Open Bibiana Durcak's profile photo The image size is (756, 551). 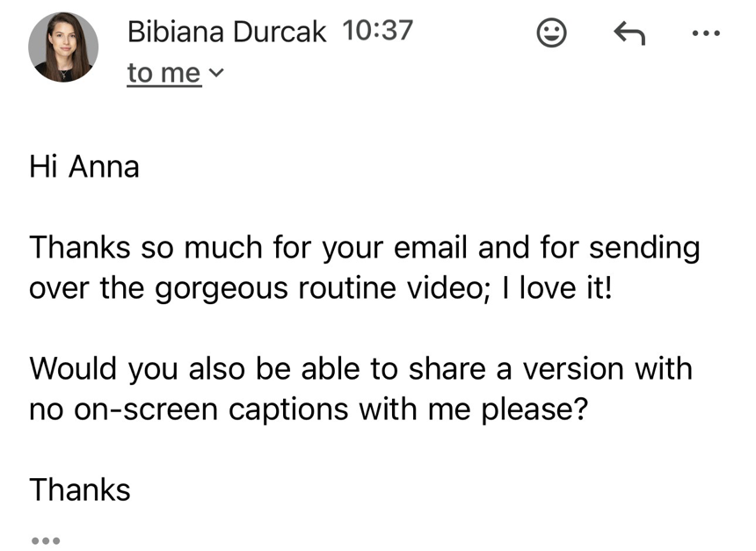pyautogui.click(x=63, y=47)
